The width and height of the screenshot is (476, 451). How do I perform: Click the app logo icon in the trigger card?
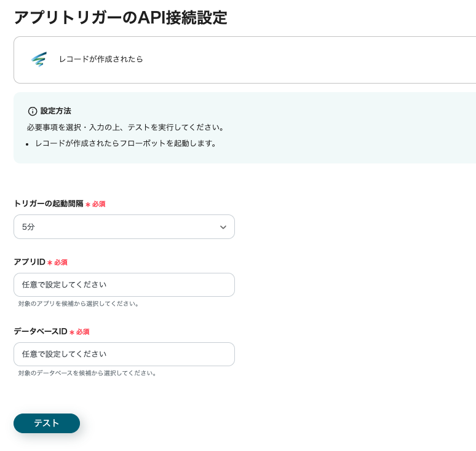pos(39,59)
